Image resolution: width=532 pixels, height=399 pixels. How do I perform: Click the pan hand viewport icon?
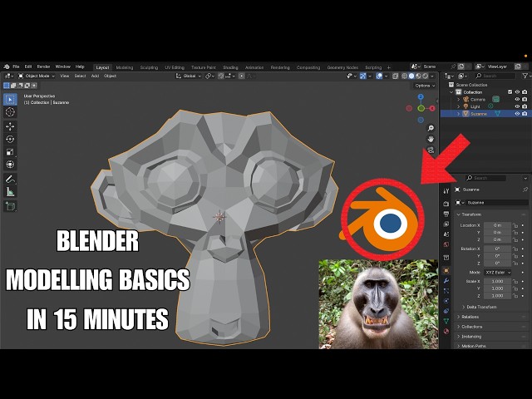pos(431,139)
